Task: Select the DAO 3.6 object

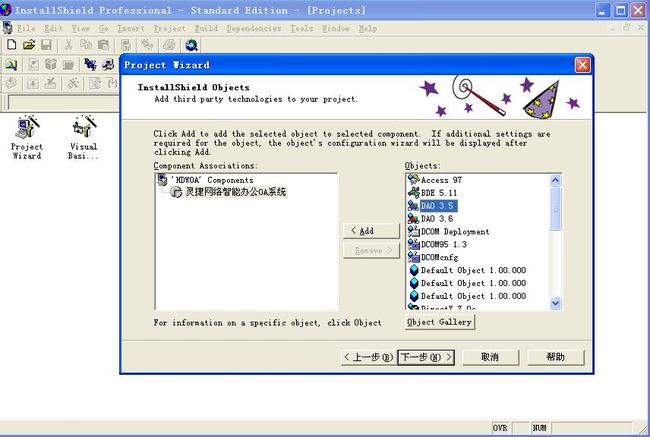Action: (x=437, y=218)
